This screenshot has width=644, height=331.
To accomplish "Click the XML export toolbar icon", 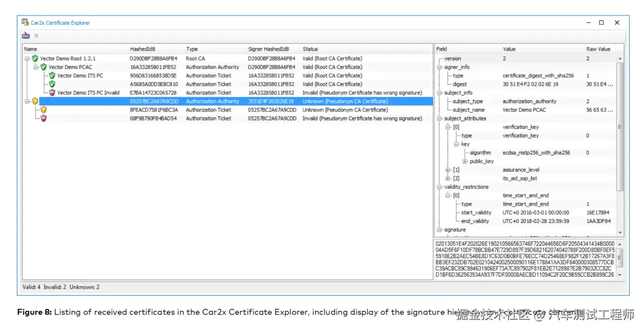I will pyautogui.click(x=26, y=36).
